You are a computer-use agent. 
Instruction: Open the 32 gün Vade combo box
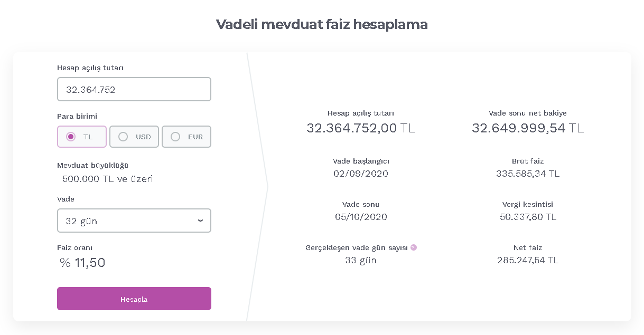click(134, 221)
